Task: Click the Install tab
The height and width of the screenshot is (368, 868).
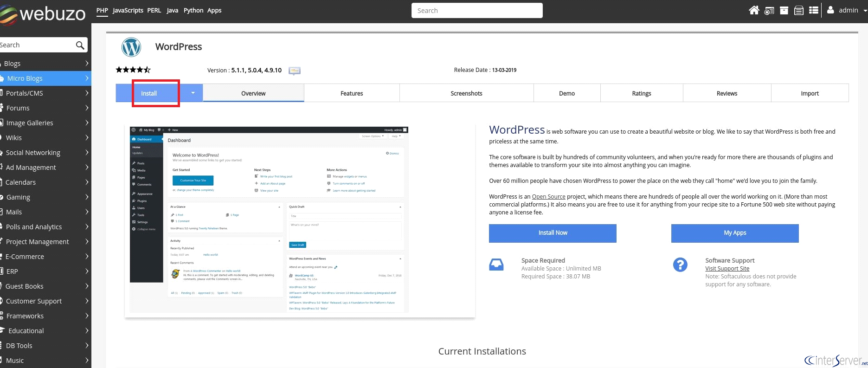Action: coord(149,93)
